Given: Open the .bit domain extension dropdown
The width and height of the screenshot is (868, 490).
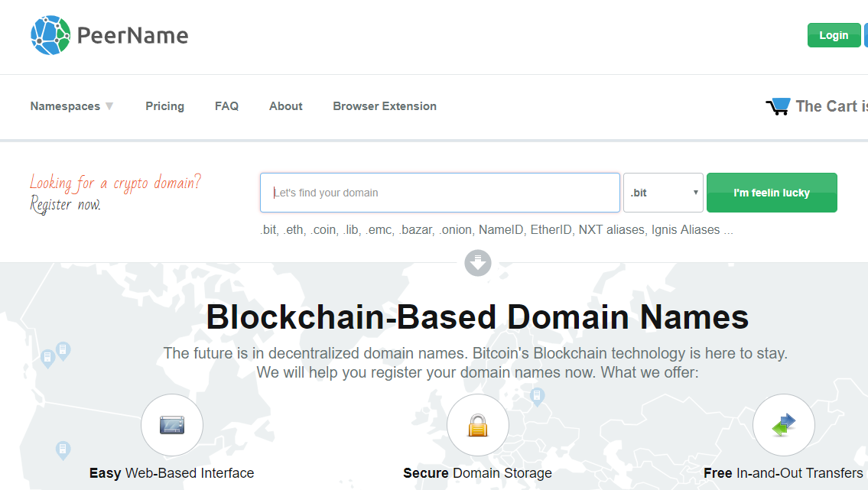Looking at the screenshot, I should (663, 193).
